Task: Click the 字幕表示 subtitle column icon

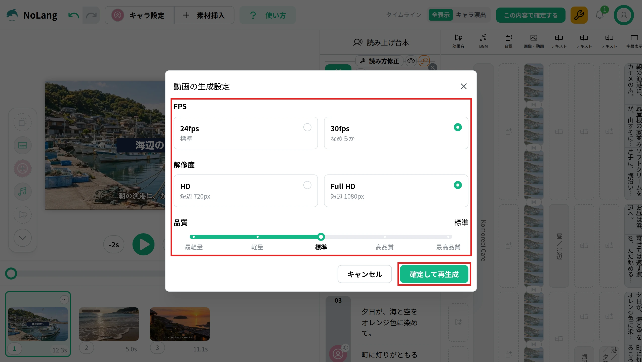Action: pos(634,41)
